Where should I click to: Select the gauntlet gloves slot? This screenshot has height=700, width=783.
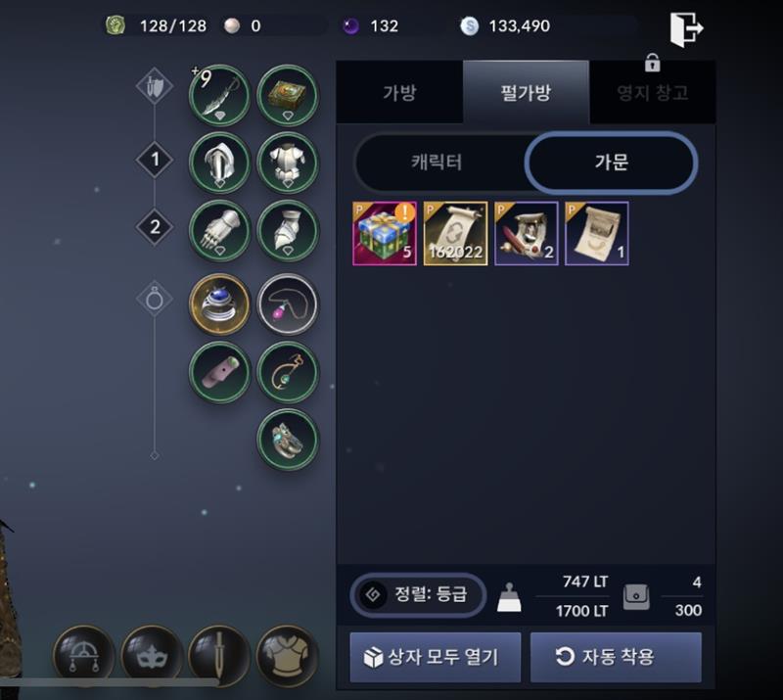[219, 230]
